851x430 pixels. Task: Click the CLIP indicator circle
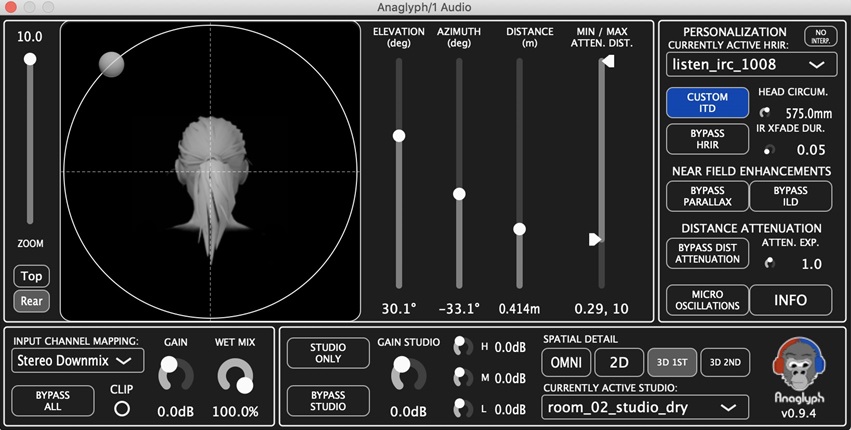[122, 409]
